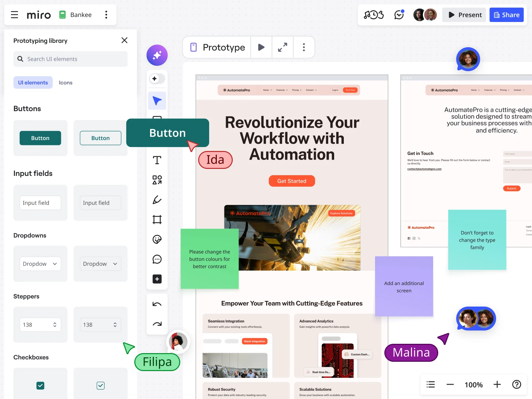Toggle the sparkle switch in the toolbar
Viewport: 532px width, 399px height.
[157, 79]
